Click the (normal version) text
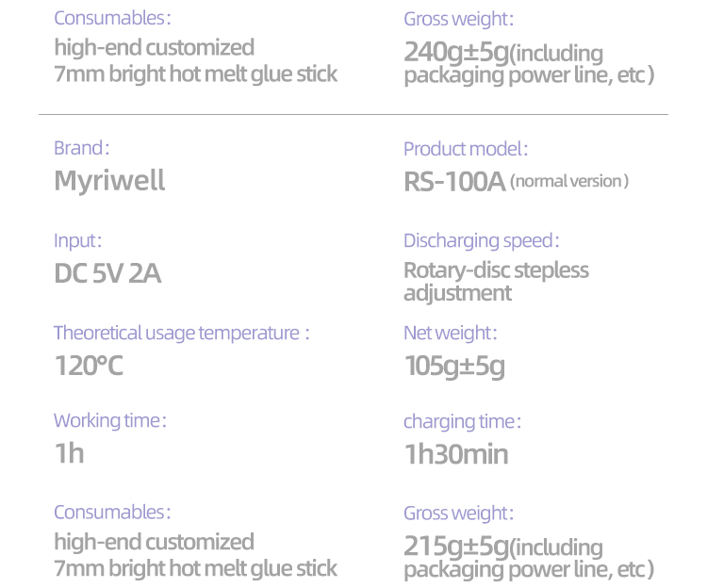Viewport: 707px width, 588px height. click(568, 181)
